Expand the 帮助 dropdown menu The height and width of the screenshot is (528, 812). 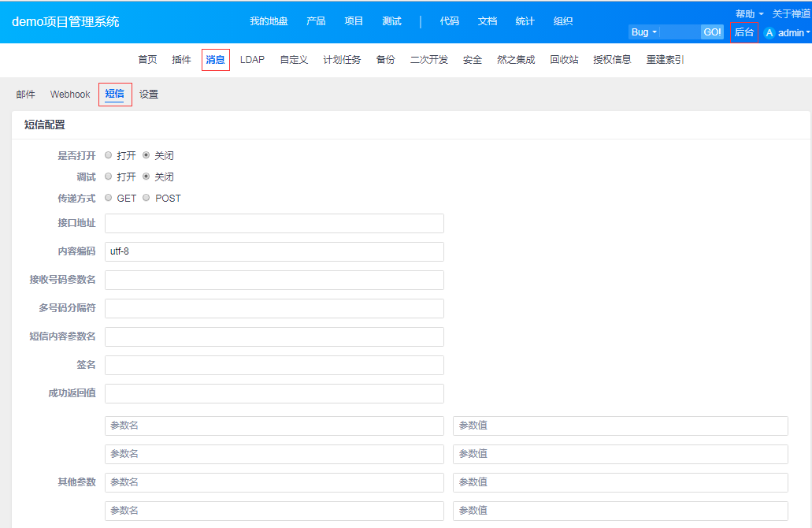749,13
